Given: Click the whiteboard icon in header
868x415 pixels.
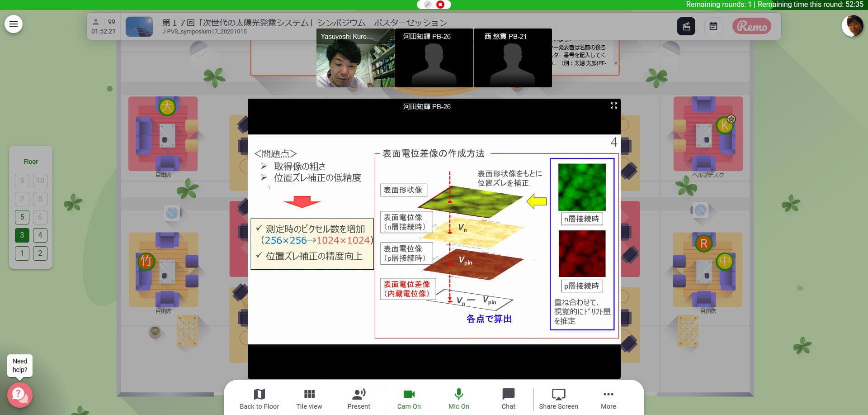Looking at the screenshot, I should tap(686, 26).
